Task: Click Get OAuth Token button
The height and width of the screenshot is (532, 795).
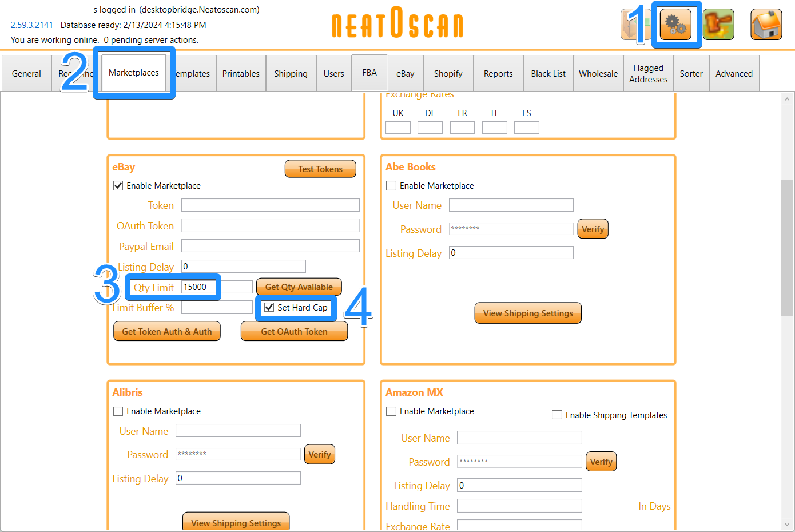Action: click(295, 331)
